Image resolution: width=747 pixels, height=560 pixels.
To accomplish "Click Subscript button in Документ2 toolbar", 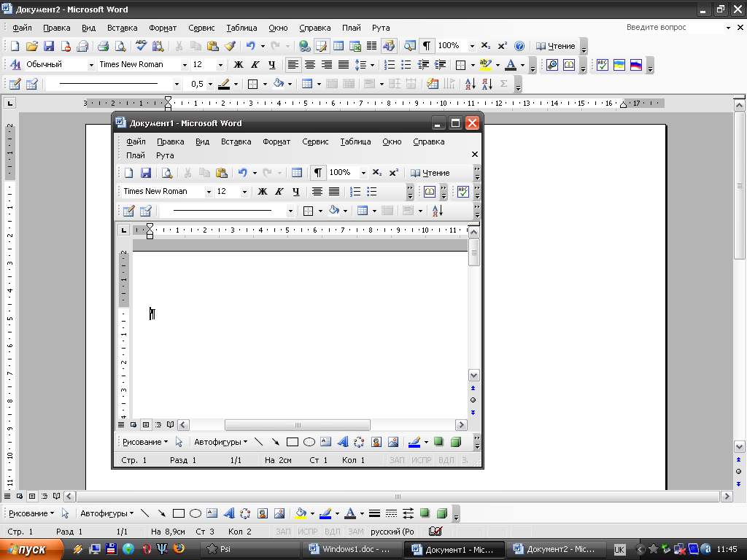I will coord(485,46).
